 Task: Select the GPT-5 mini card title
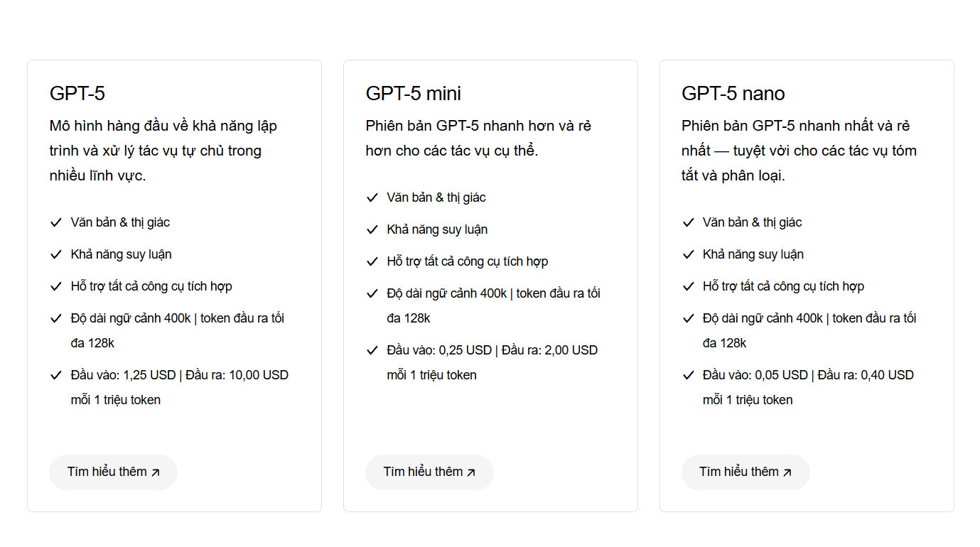tap(414, 94)
